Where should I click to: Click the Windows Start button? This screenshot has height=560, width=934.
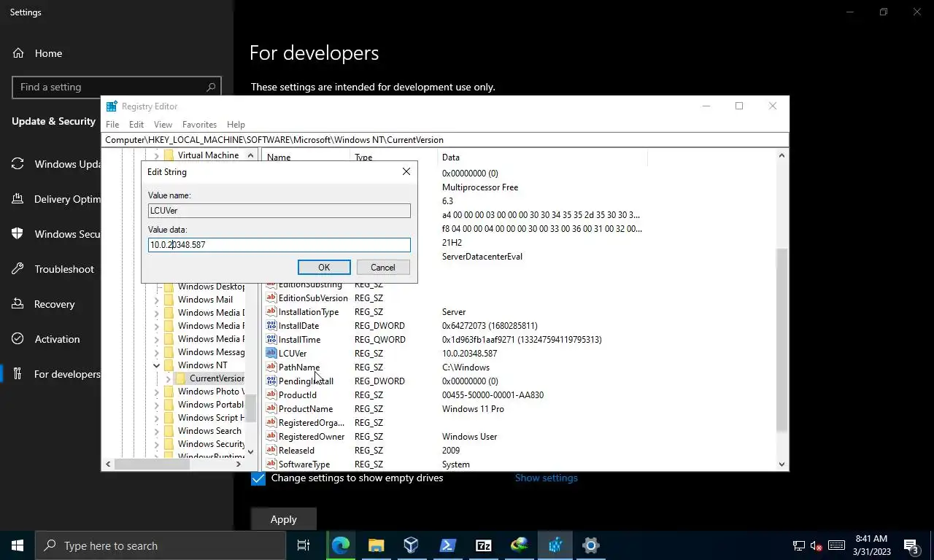pyautogui.click(x=18, y=545)
